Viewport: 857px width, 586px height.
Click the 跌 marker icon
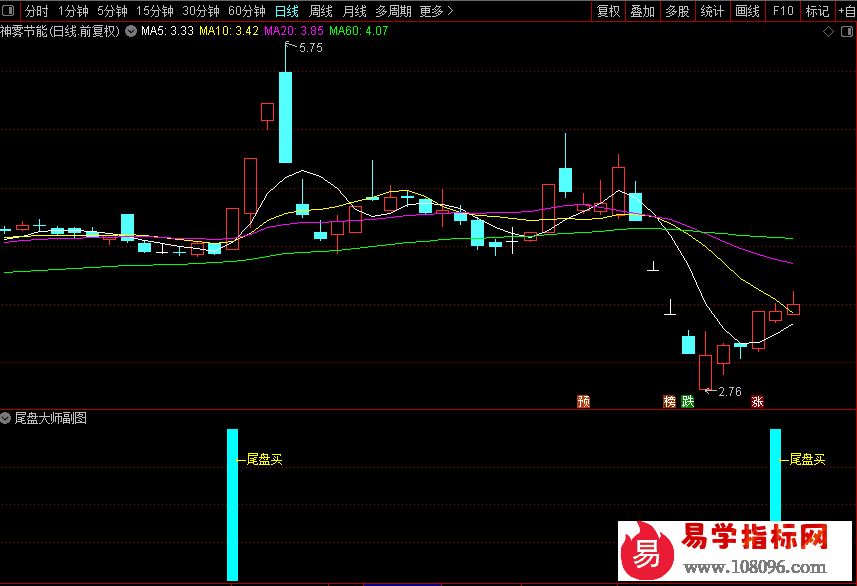[688, 401]
